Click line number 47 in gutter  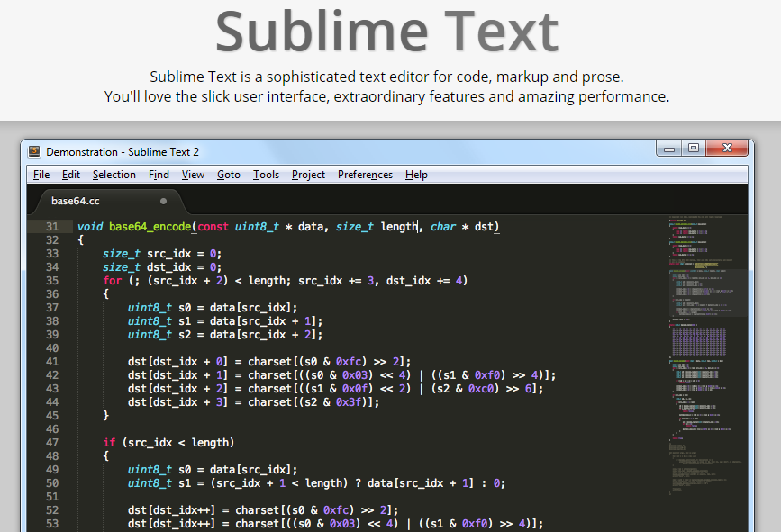coord(52,443)
